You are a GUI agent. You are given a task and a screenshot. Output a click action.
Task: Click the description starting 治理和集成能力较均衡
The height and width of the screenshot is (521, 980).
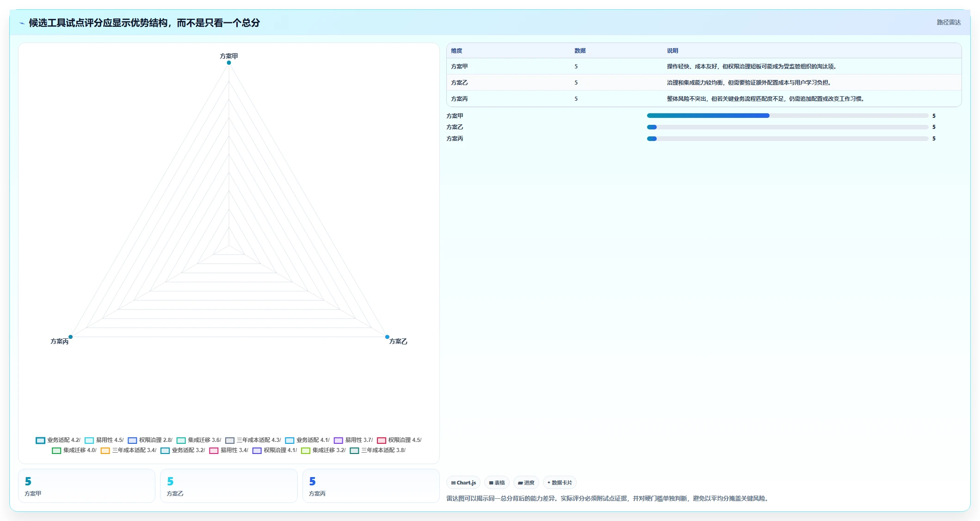click(749, 83)
